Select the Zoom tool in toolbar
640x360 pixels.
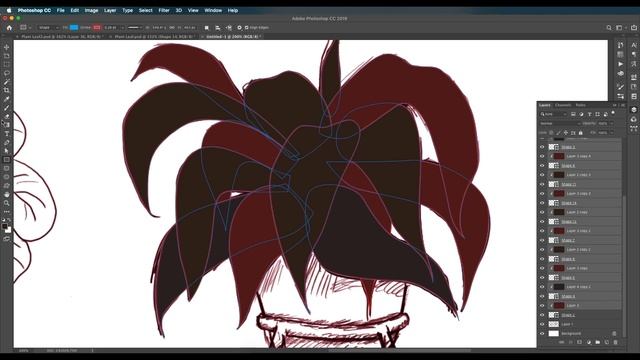coord(7,203)
